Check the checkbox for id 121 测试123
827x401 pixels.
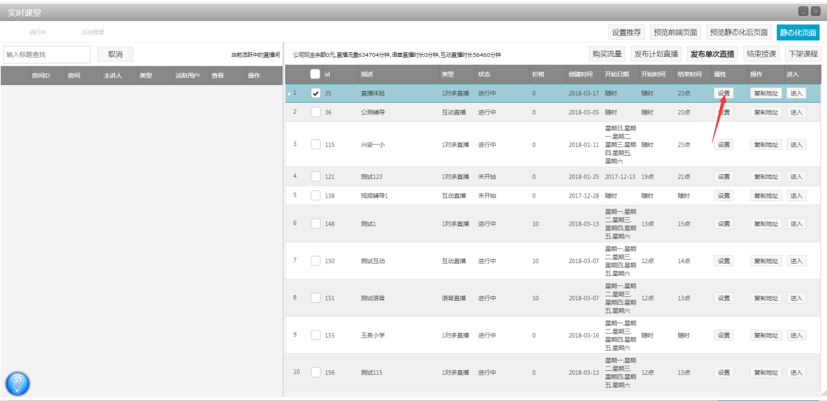(x=315, y=176)
